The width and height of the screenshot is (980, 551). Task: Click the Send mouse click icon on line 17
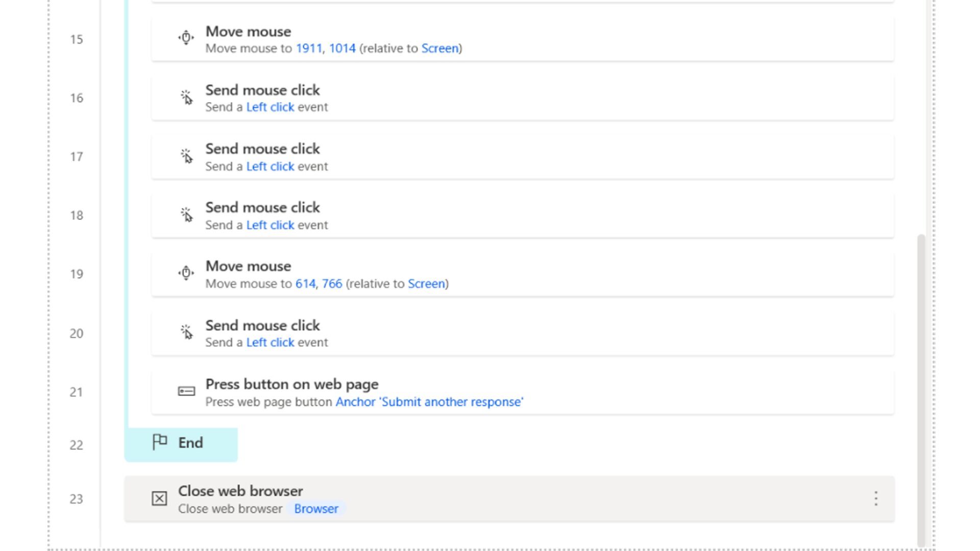(186, 156)
